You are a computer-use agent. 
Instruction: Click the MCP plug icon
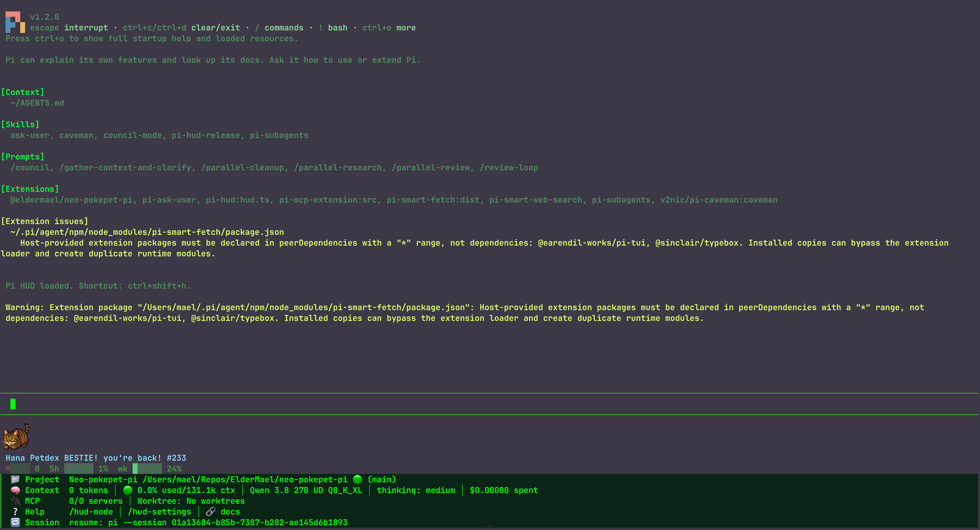pyautogui.click(x=15, y=501)
